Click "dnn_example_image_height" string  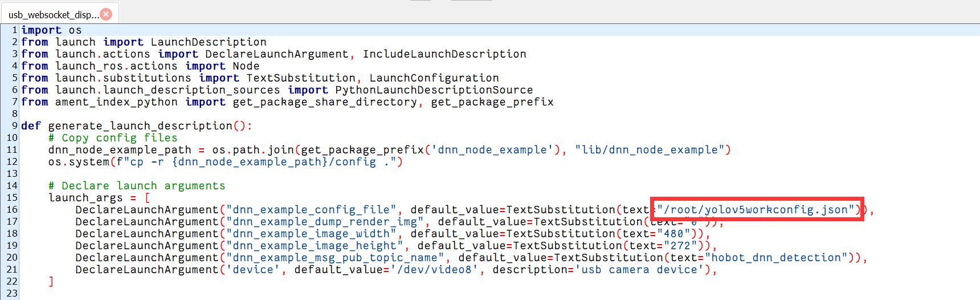click(x=315, y=246)
